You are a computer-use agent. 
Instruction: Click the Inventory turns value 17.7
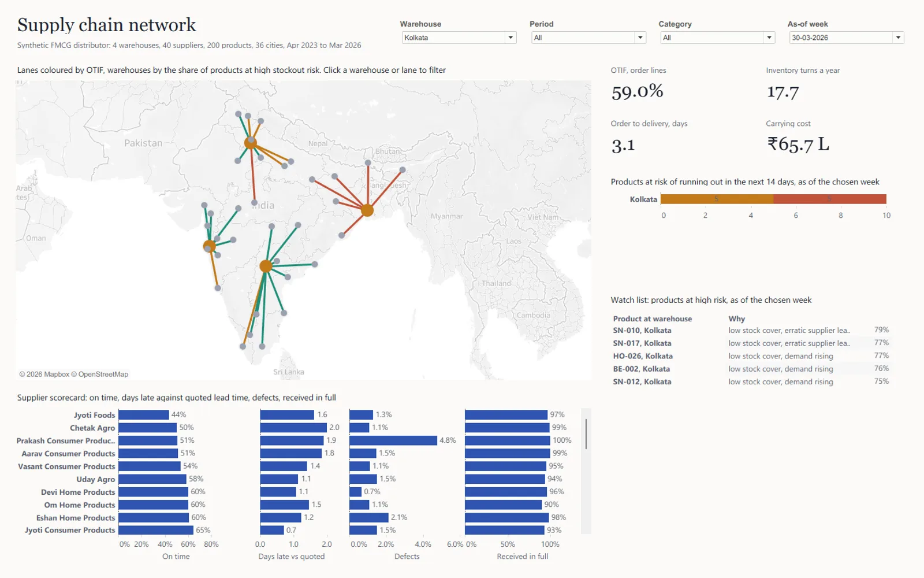(x=783, y=92)
